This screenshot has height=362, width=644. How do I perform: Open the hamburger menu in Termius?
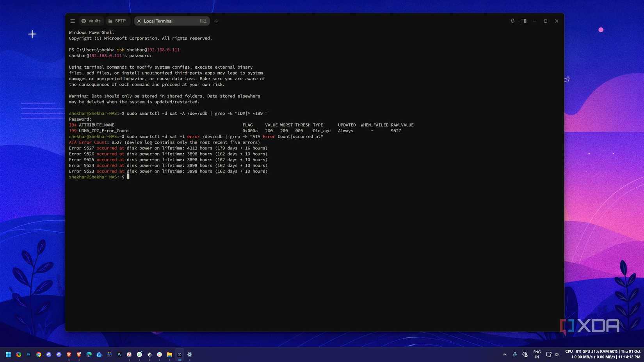pyautogui.click(x=73, y=21)
